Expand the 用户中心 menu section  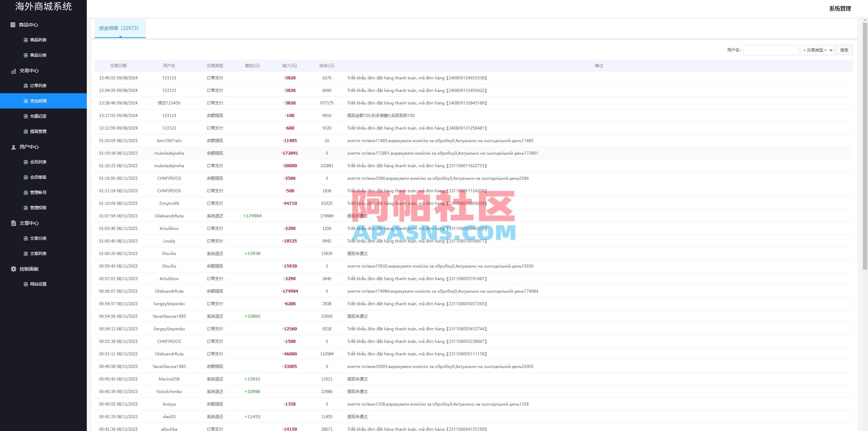[29, 147]
